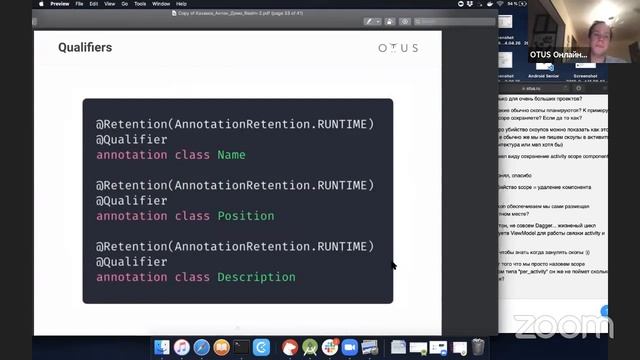Click the Description class text in code

(x=256, y=277)
